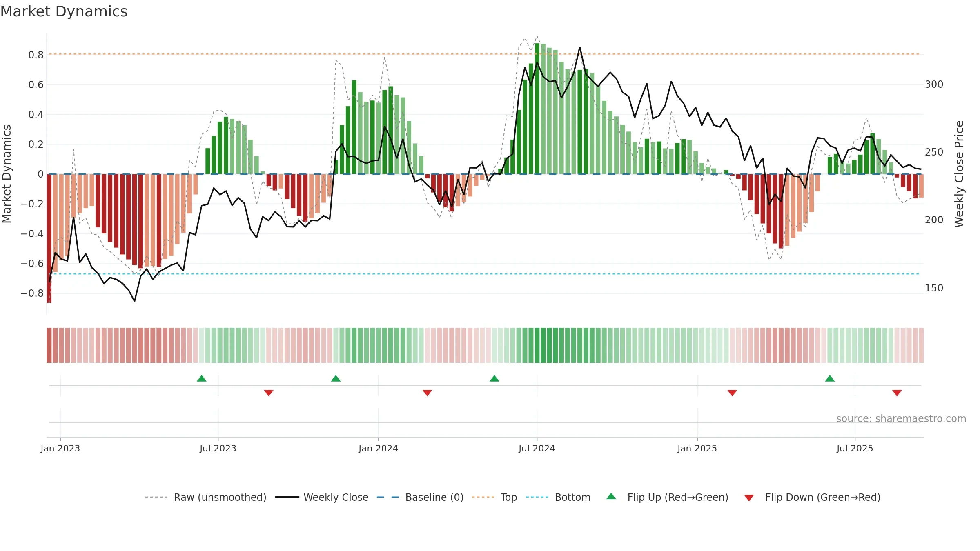The image size is (980, 551).
Task: Click the Jan 2024 x-axis label
Action: coord(379,448)
